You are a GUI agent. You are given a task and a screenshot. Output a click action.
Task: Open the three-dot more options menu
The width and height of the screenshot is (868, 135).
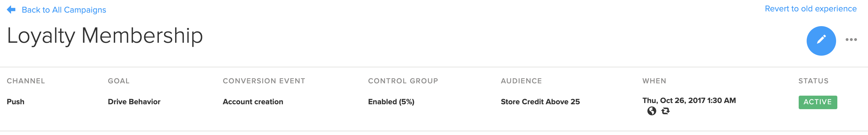[851, 40]
